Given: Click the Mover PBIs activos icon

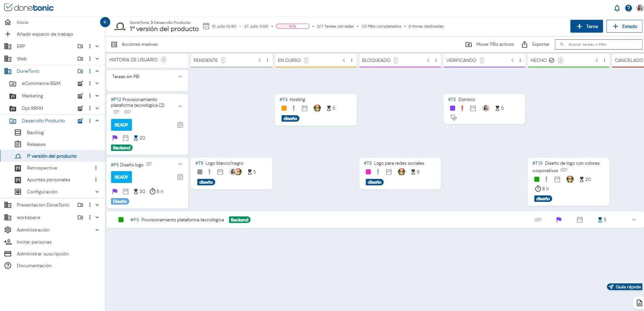Looking at the screenshot, I should pos(468,44).
